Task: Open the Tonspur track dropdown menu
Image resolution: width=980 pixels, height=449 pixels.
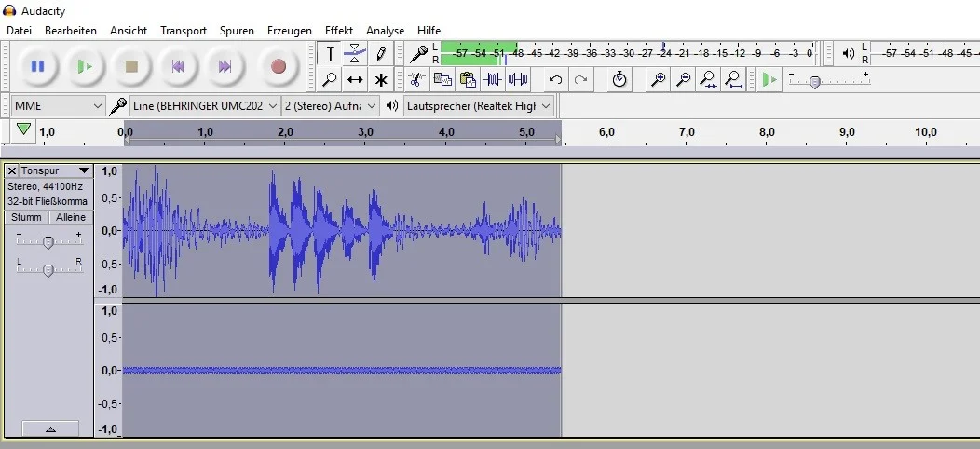Action: [55, 170]
